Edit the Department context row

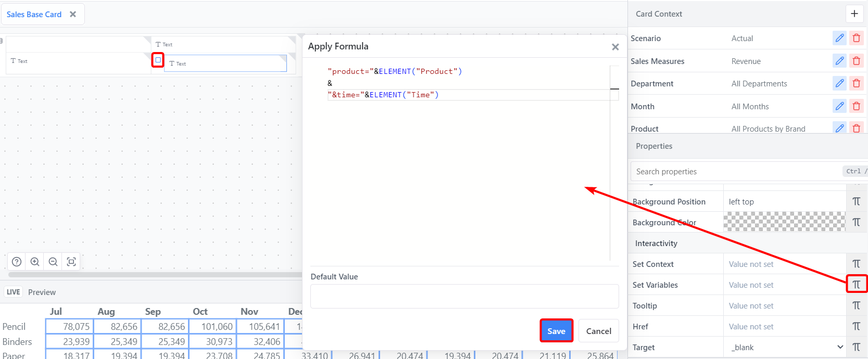839,83
